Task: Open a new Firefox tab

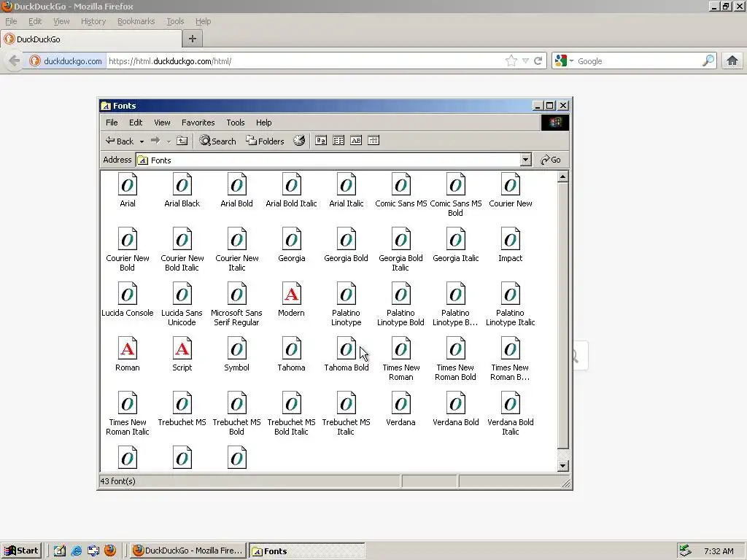Action: tap(193, 39)
